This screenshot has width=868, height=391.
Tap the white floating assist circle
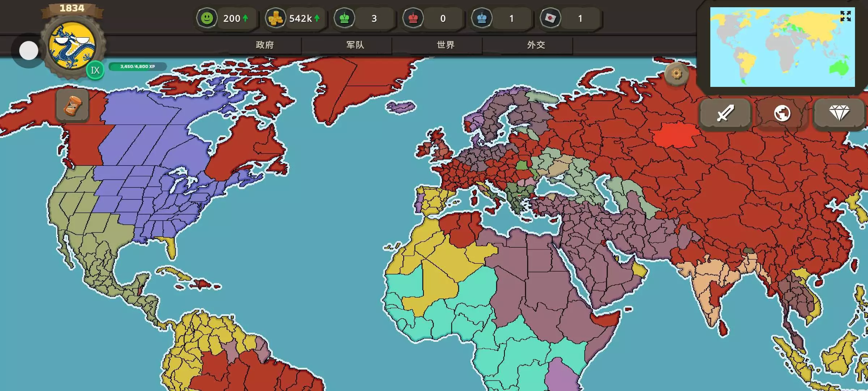point(29,50)
